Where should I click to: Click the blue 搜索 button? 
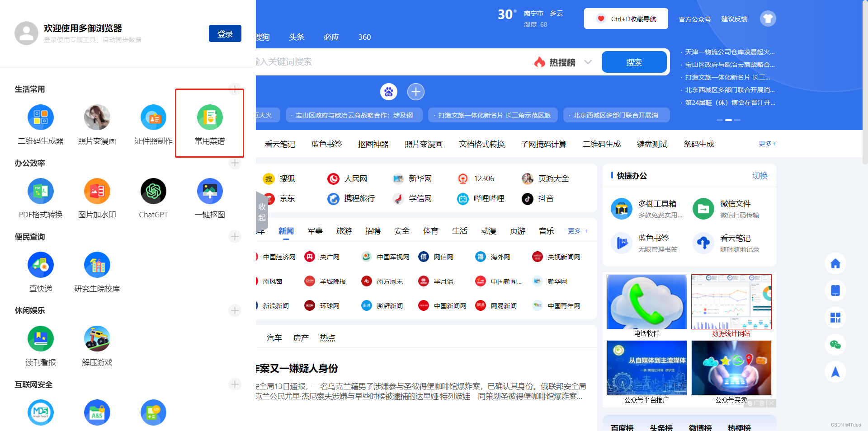tap(634, 62)
